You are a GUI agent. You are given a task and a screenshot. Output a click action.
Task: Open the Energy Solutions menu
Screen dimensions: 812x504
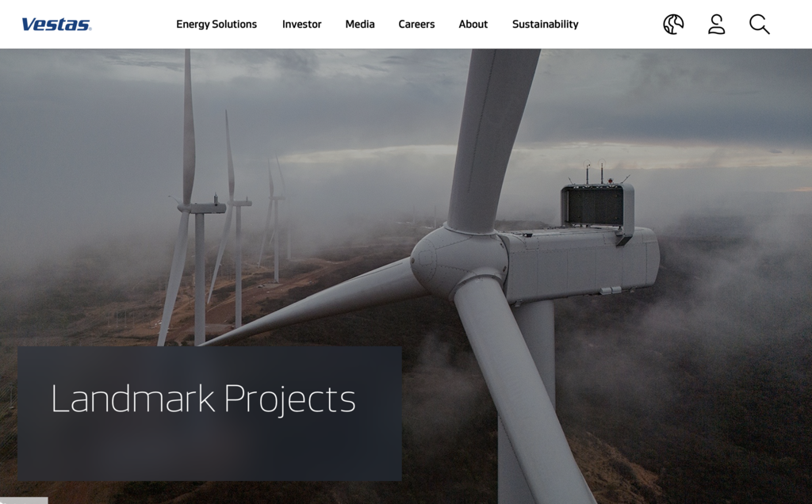coord(216,25)
